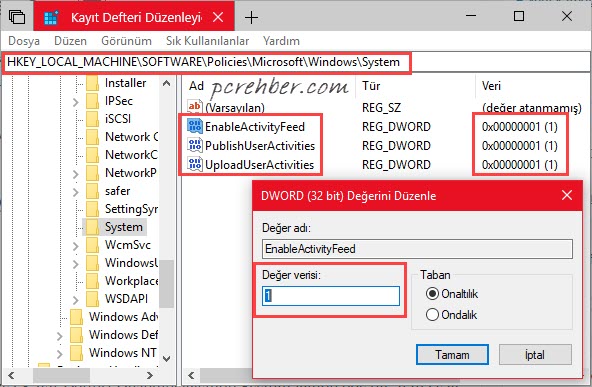
Task: Close the Kayıt Defteri Düzenleyici tab
Action: click(218, 17)
